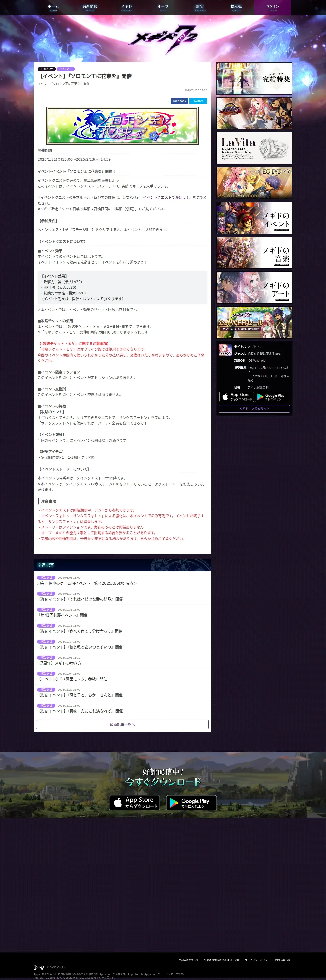Open the 公式WEBセール banner
This screenshot has height=980, width=326.
click(254, 323)
